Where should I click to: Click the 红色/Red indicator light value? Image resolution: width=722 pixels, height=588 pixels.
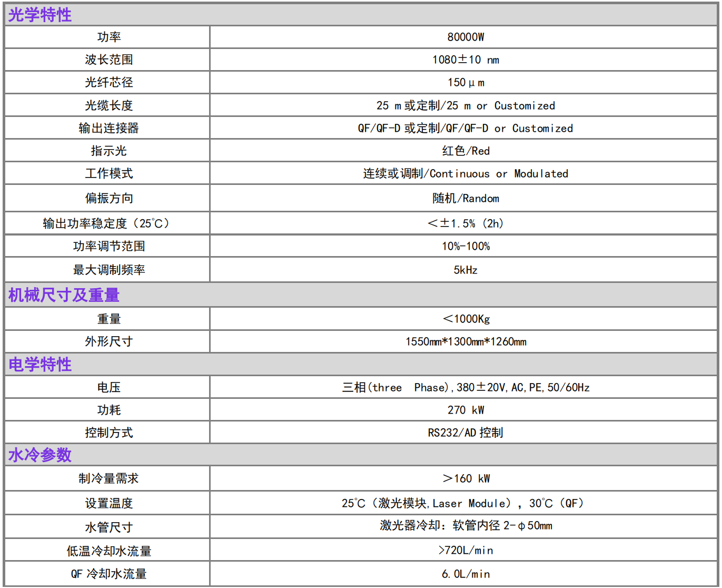click(466, 151)
